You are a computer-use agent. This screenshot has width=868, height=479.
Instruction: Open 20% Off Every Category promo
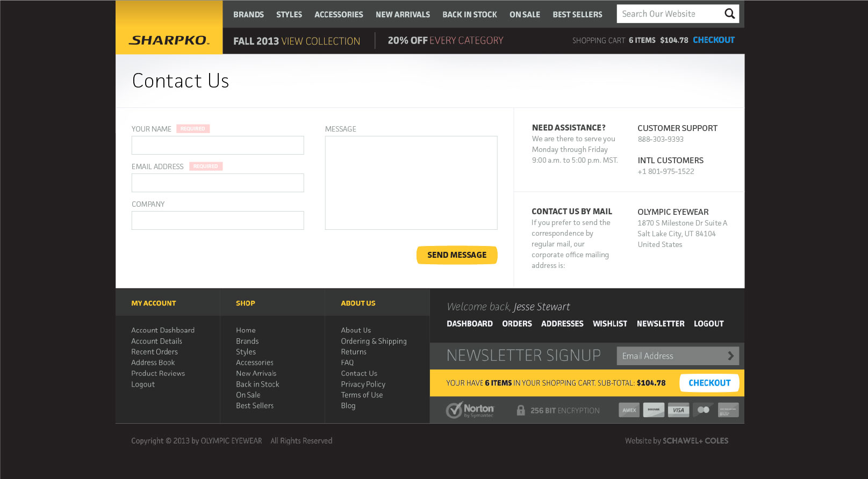(446, 41)
